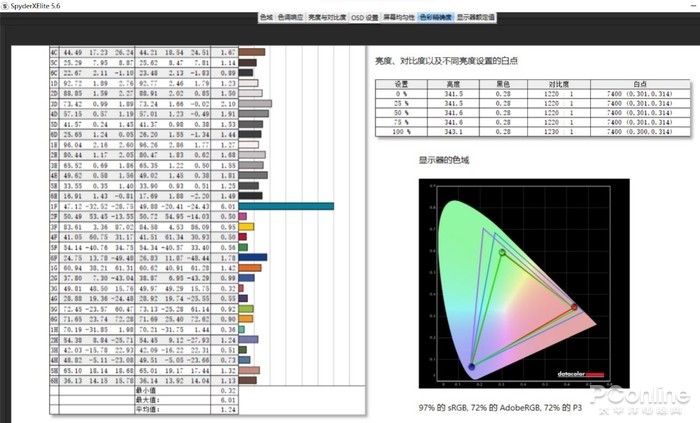Screen dimensions: 700x423
Task: Open the 显示器额定值 tab
Action: [475, 18]
